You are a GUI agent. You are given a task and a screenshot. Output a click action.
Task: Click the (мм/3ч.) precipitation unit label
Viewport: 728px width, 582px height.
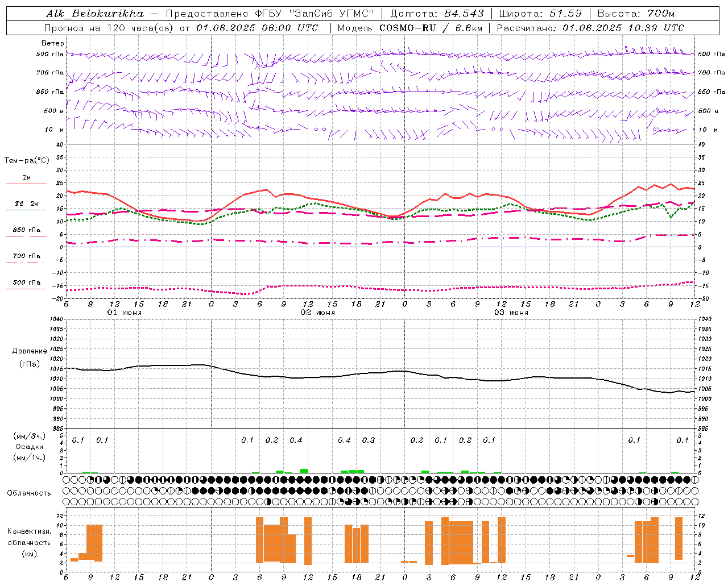[30, 436]
